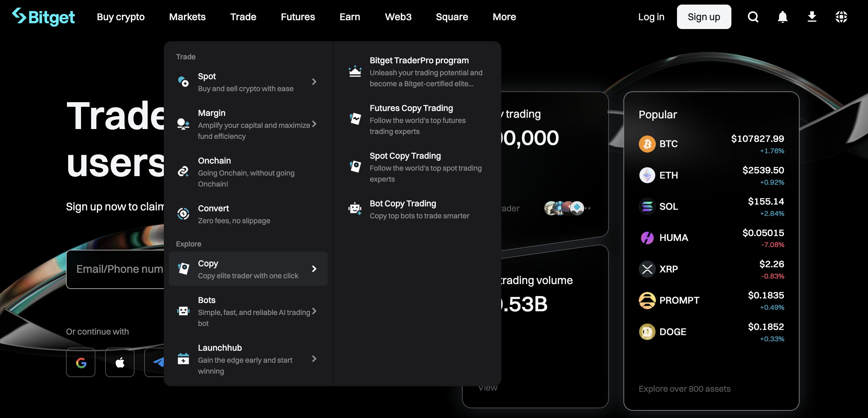The image size is (868, 418).
Task: Click the Email/Phone number input field
Action: pos(115,269)
